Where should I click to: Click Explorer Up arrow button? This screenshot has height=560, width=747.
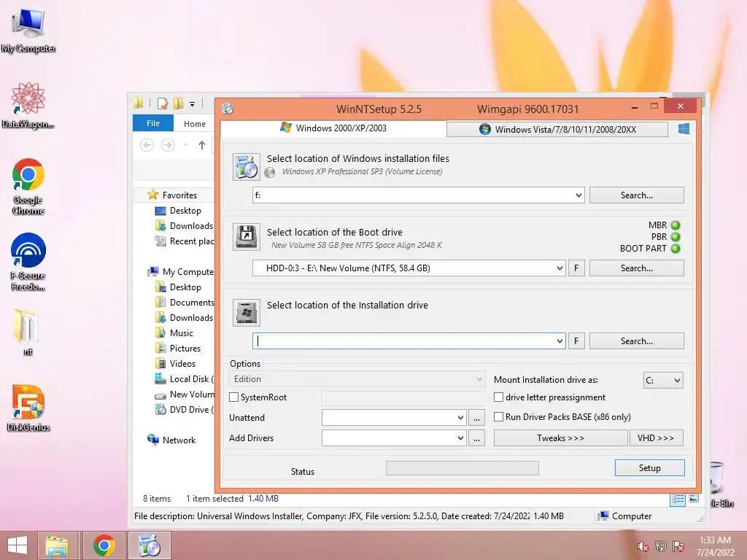(x=202, y=145)
